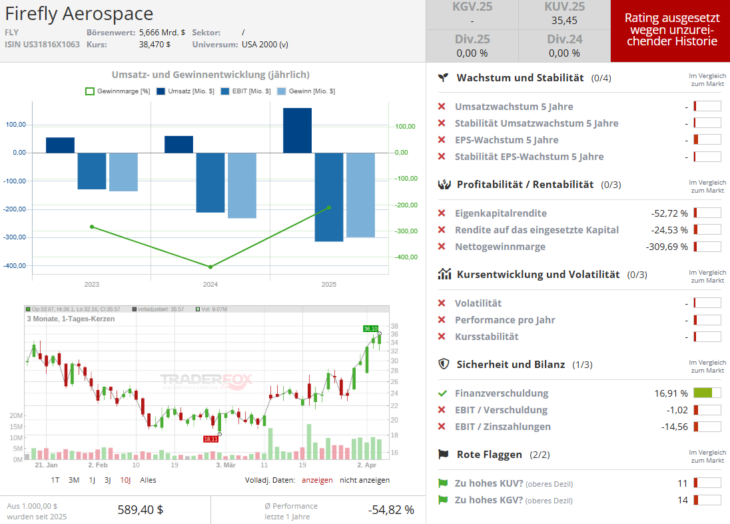This screenshot has height=524, width=730.
Task: Click the Rote Flaggen flag icon
Action: (443, 454)
